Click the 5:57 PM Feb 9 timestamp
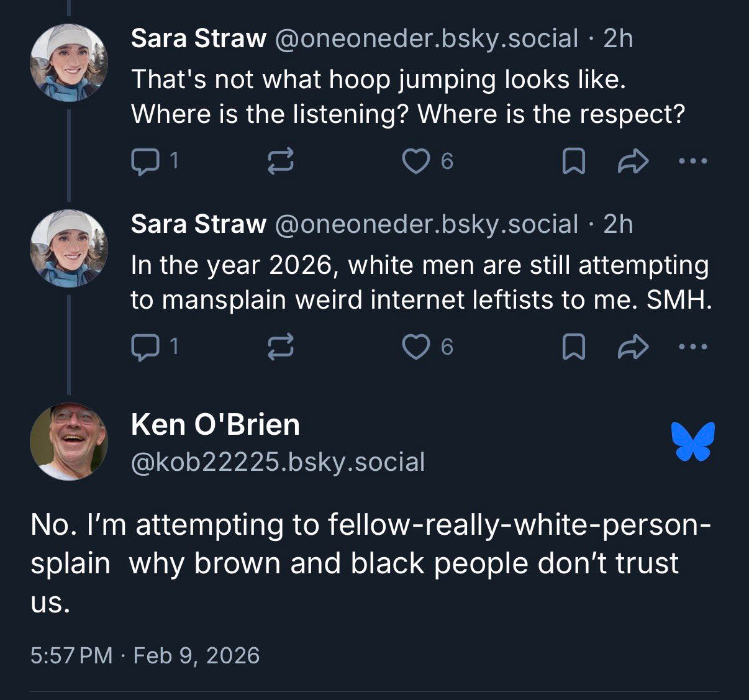Image resolution: width=749 pixels, height=700 pixels. click(x=145, y=656)
